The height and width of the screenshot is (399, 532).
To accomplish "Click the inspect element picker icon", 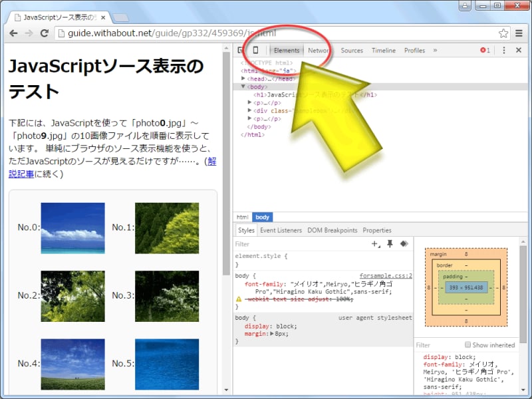I will pyautogui.click(x=240, y=51).
